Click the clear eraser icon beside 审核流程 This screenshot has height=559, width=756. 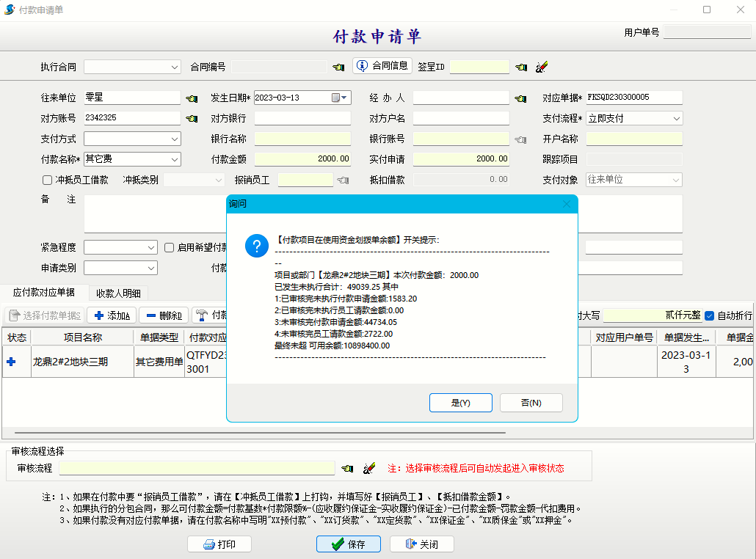click(x=369, y=468)
